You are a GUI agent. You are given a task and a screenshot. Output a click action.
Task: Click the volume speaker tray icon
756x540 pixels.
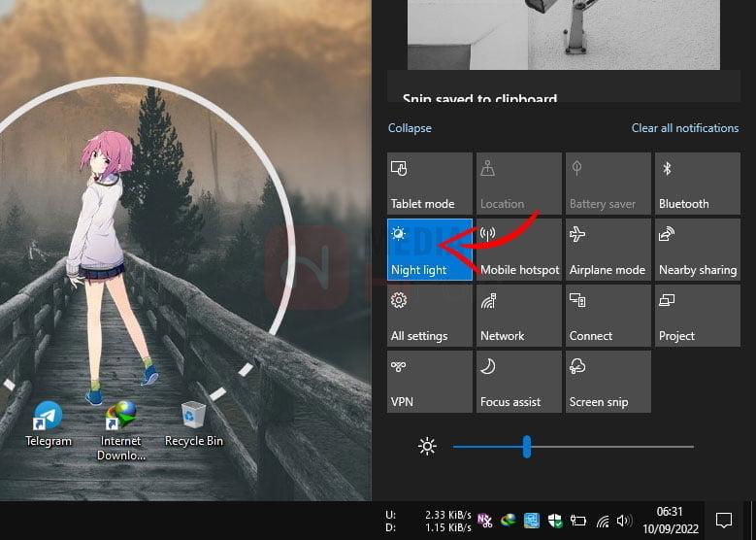624,521
